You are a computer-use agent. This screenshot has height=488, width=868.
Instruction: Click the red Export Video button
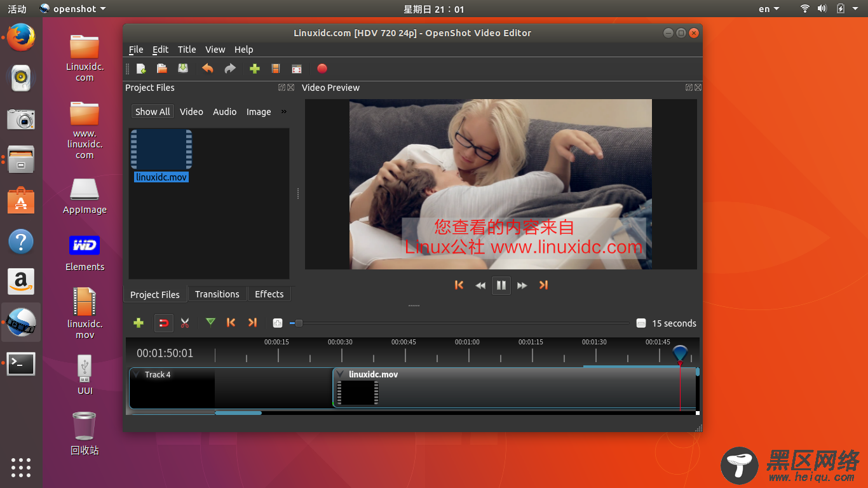322,69
